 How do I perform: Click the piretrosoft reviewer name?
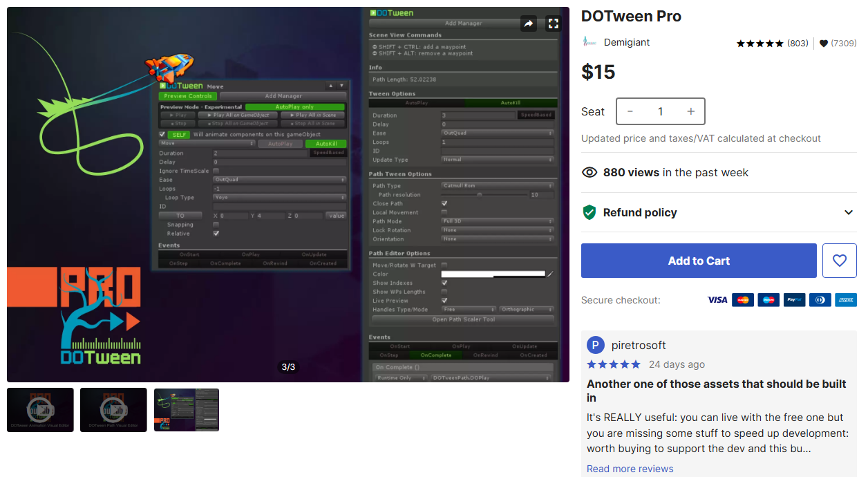point(639,345)
